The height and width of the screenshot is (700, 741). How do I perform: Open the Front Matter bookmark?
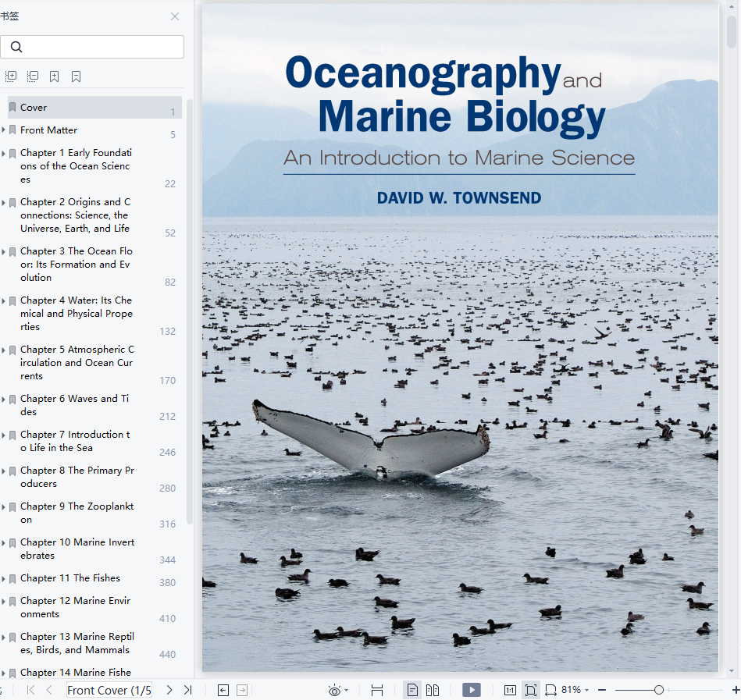click(x=48, y=130)
